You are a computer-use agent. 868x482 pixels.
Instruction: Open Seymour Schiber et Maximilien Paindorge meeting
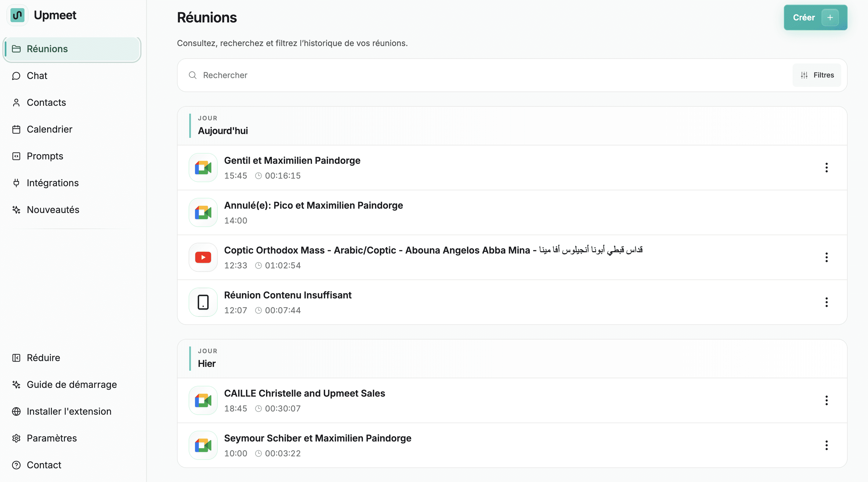317,438
